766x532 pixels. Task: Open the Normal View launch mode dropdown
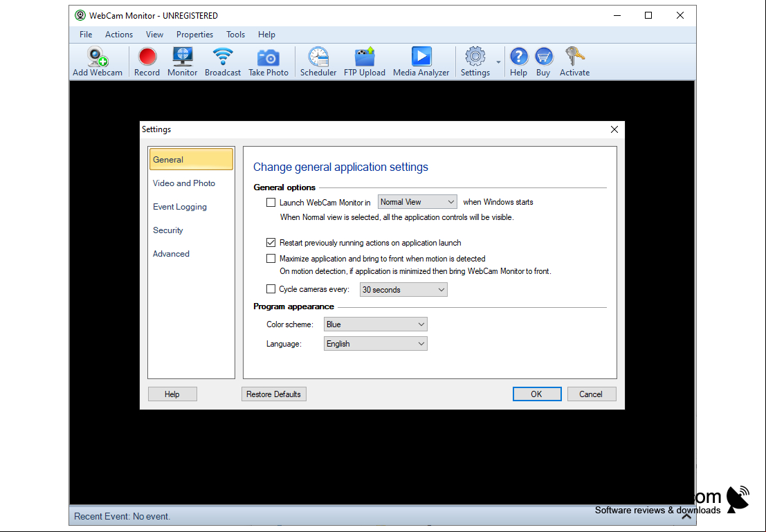[417, 202]
